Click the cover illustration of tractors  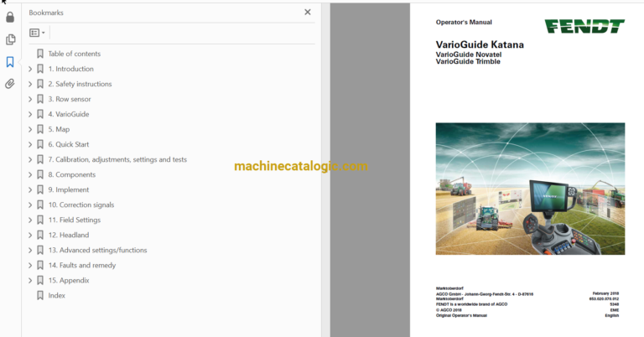point(530,189)
